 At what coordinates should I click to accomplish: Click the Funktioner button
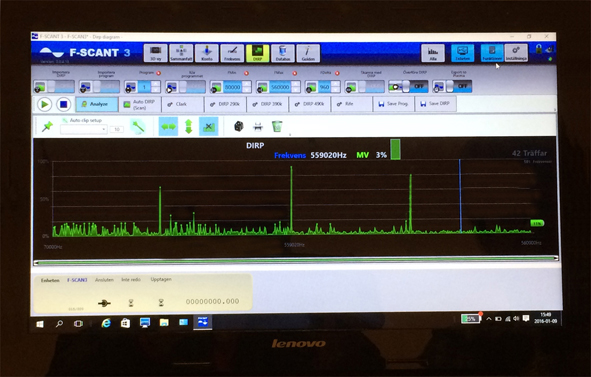click(492, 53)
